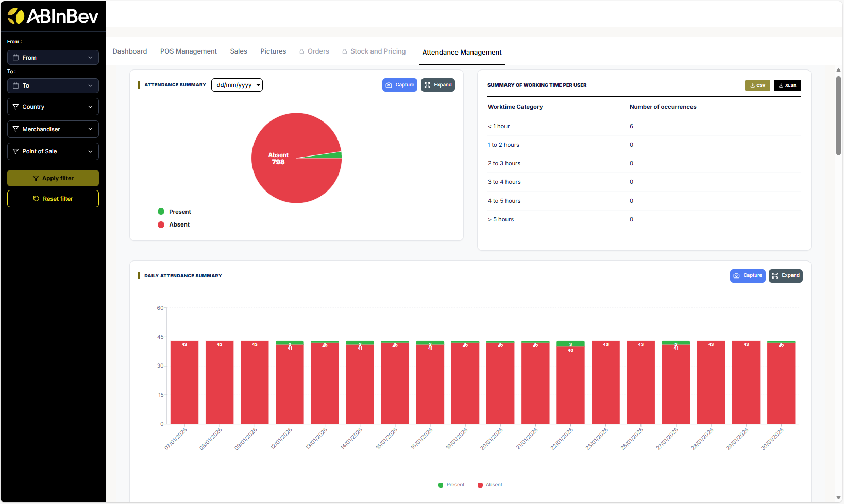This screenshot has height=504, width=844.
Task: Click the calendar icon in To field
Action: [16, 85]
